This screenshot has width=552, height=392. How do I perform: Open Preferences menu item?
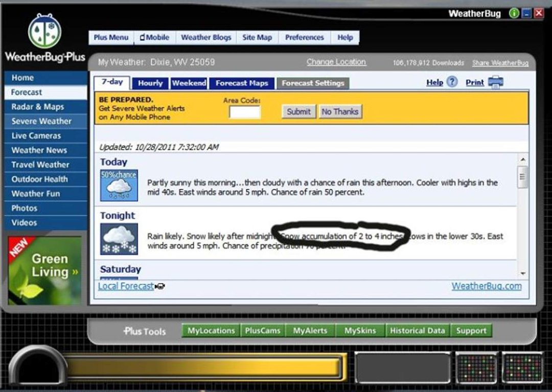tap(305, 37)
